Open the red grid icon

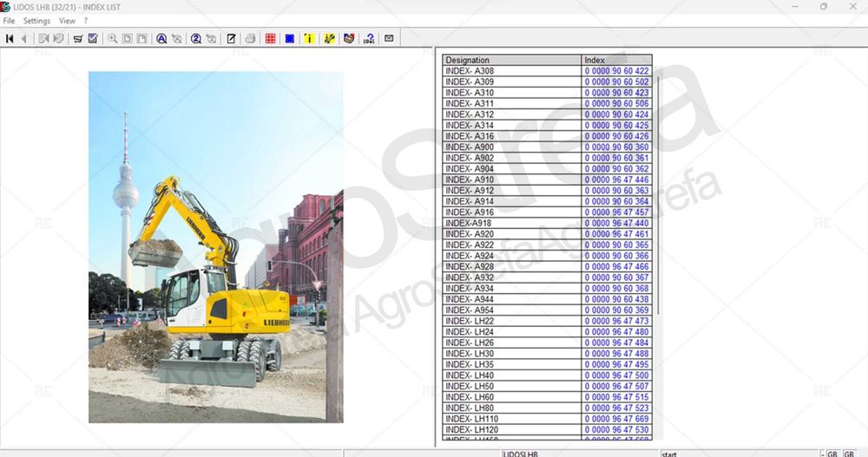[x=270, y=38]
